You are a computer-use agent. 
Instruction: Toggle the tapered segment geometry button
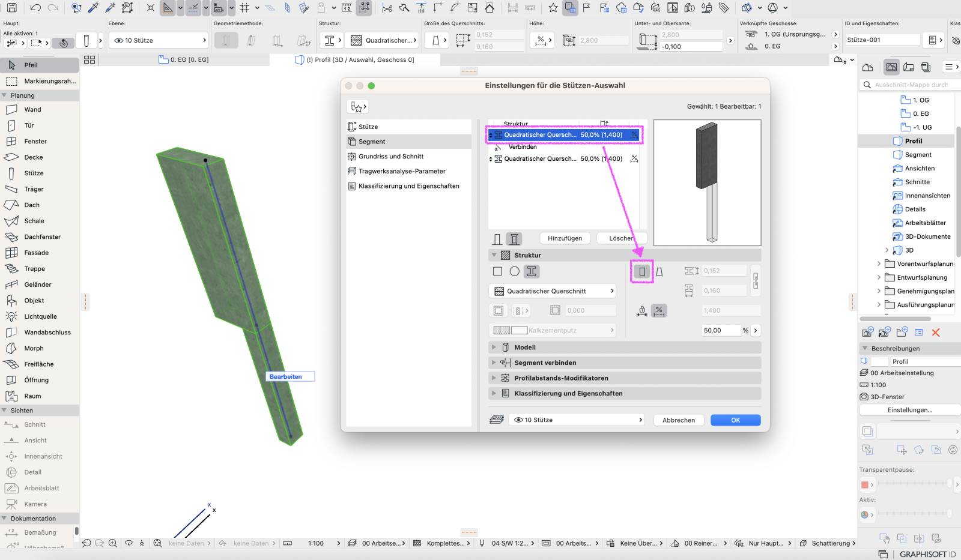tap(659, 272)
